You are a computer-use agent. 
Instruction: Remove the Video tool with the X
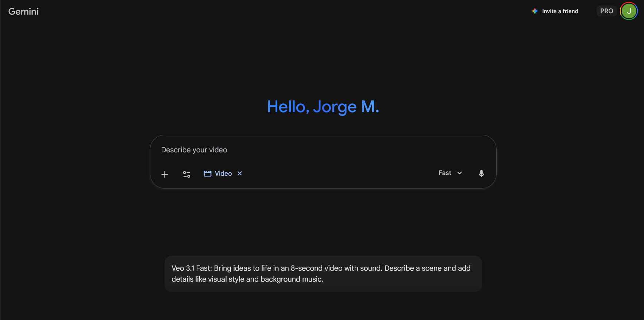[x=240, y=174]
